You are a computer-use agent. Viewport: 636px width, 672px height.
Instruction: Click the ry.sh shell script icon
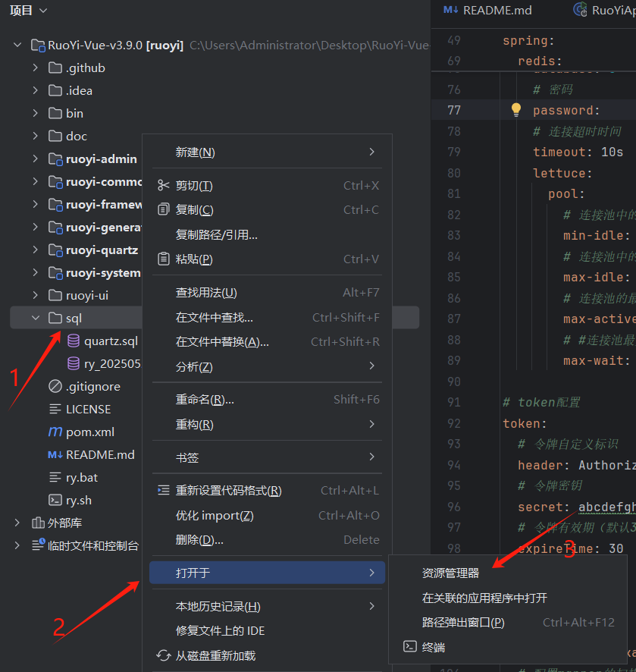point(55,500)
